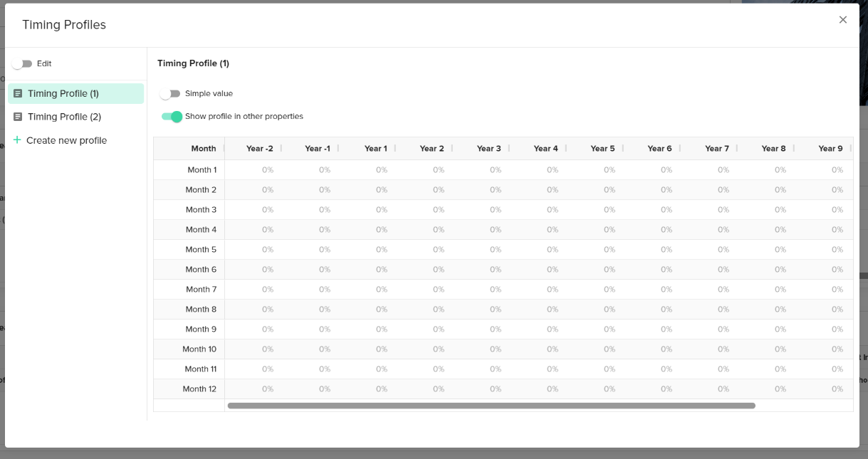
Task: Click the green plus icon for new profile
Action: point(17,140)
